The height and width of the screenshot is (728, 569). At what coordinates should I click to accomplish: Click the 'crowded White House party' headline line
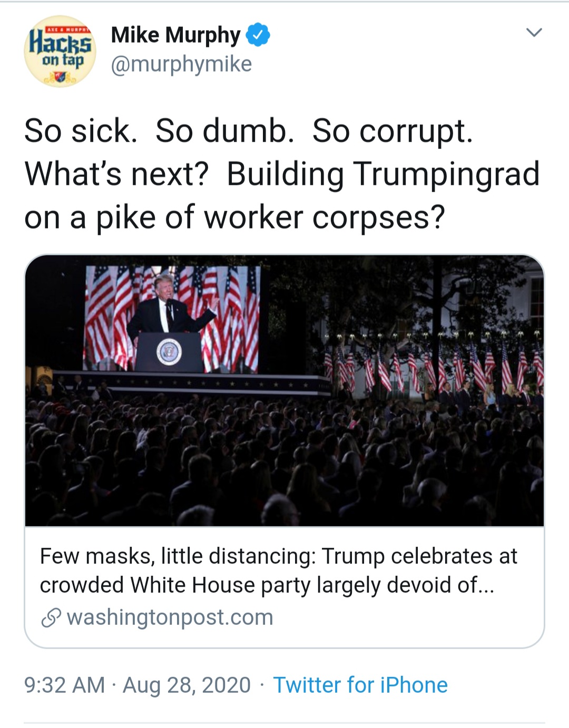click(267, 585)
